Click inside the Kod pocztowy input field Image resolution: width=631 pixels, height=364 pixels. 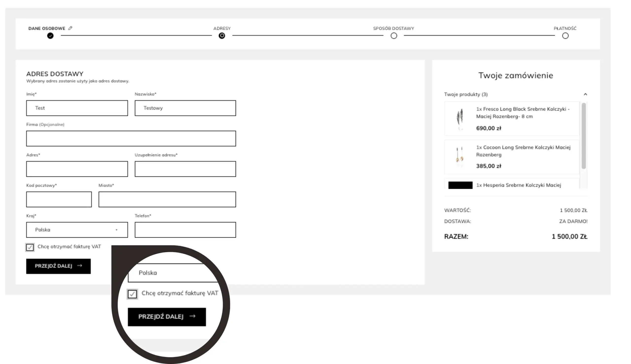pyautogui.click(x=59, y=199)
